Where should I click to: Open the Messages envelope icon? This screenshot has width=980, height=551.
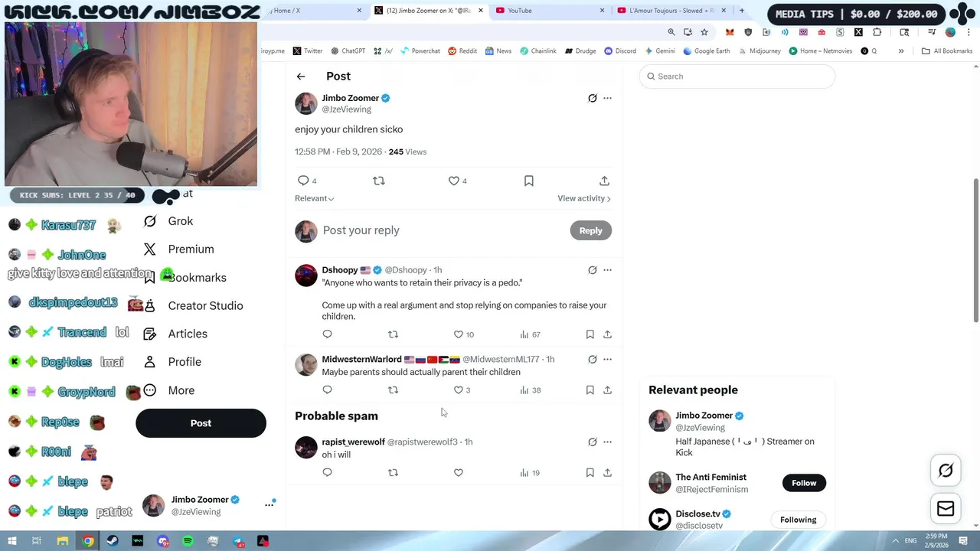[946, 509]
